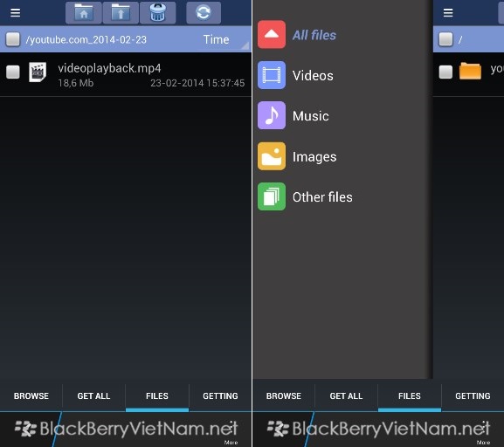Screen dimensions: 504x447
Task: Open the home folder icon
Action: [84, 13]
